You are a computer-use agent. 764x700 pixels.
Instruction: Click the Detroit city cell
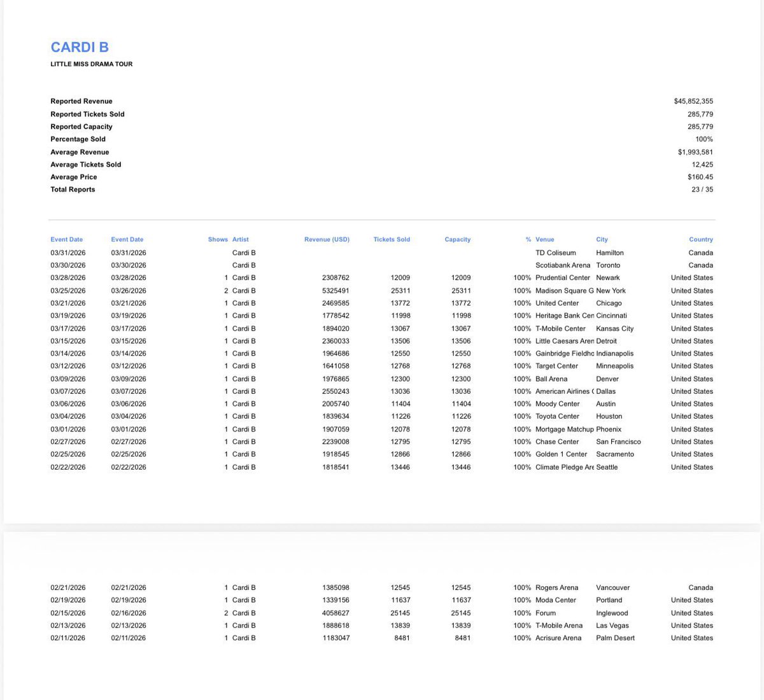[x=606, y=341]
